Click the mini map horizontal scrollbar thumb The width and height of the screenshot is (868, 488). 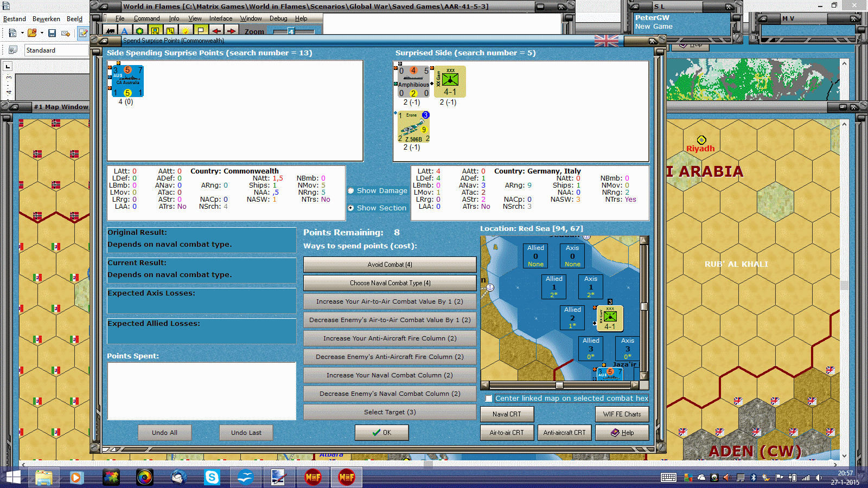click(x=559, y=385)
